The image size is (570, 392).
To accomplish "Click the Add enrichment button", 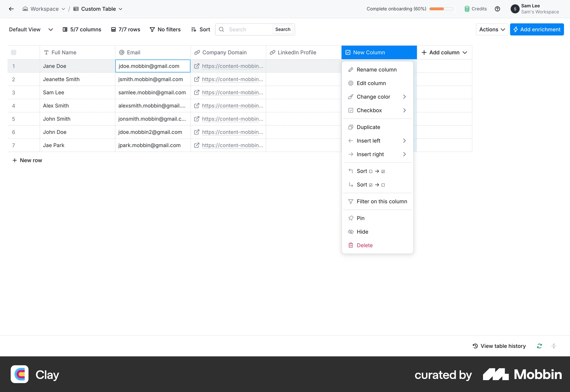I will click(x=537, y=29).
